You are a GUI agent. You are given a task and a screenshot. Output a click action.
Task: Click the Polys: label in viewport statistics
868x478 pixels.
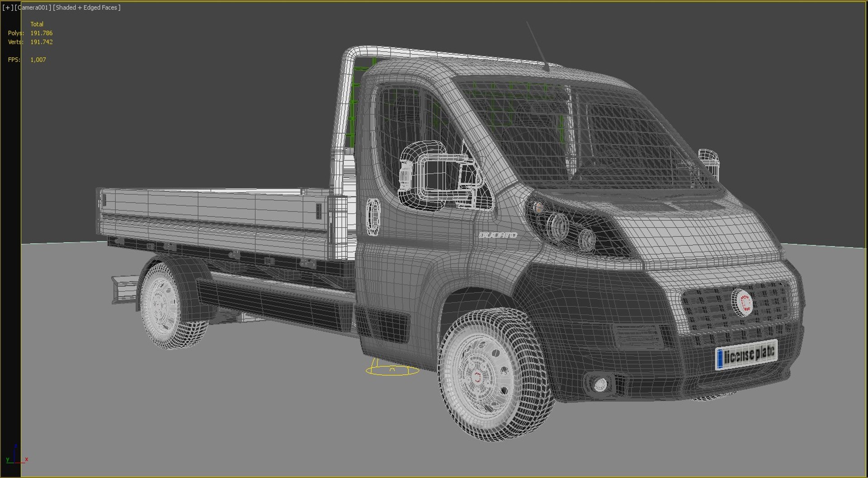[16, 33]
